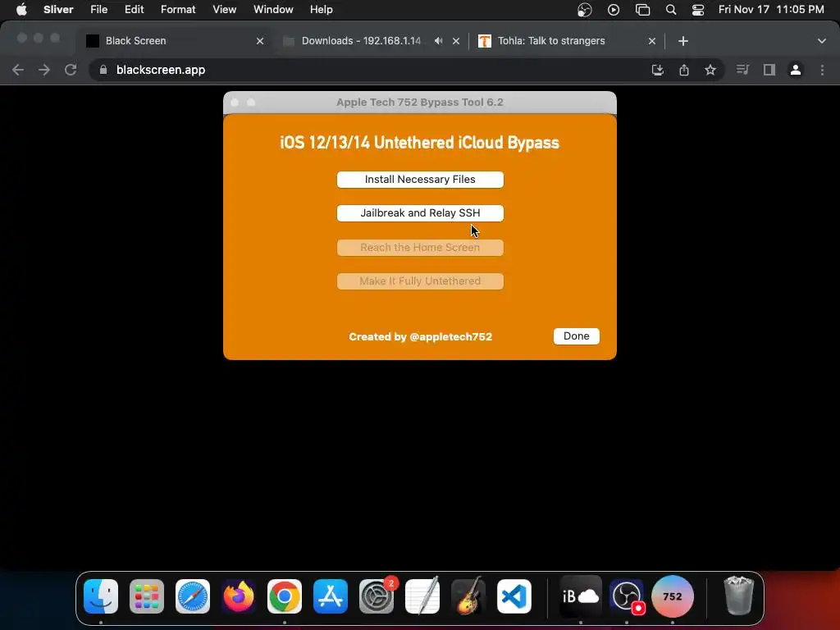Open Google Chrome from the Dock

[285, 596]
